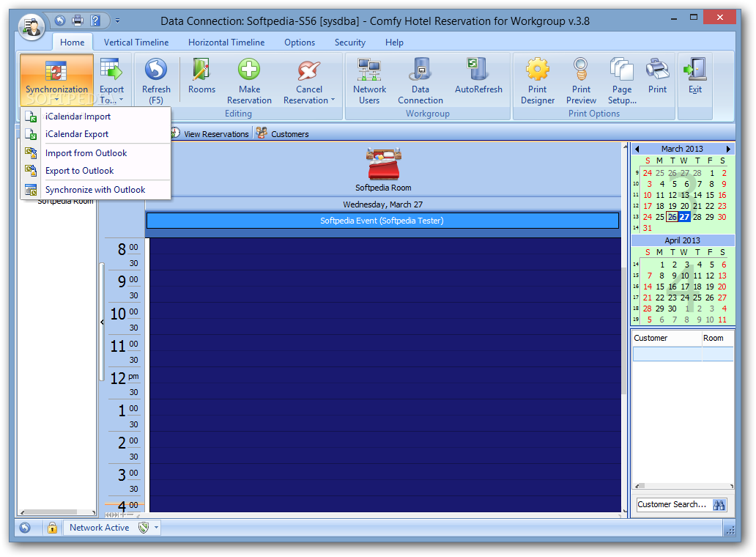
Task: Open Network Users
Action: (x=369, y=81)
